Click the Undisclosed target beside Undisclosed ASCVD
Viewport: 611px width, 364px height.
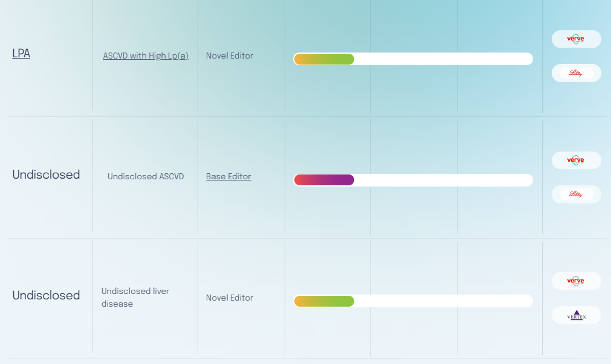point(46,174)
